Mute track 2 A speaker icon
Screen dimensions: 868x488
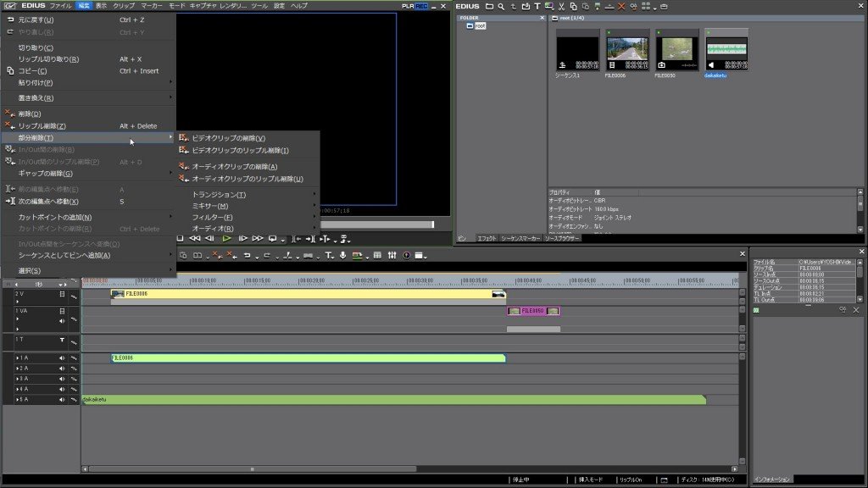62,369
